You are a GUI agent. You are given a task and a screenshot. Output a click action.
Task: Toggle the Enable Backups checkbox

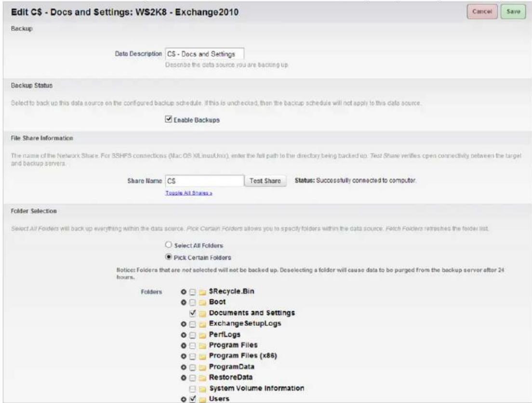click(168, 119)
